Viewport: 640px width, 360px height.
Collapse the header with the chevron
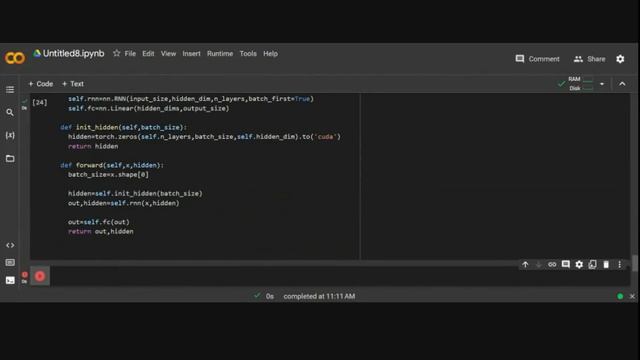622,84
